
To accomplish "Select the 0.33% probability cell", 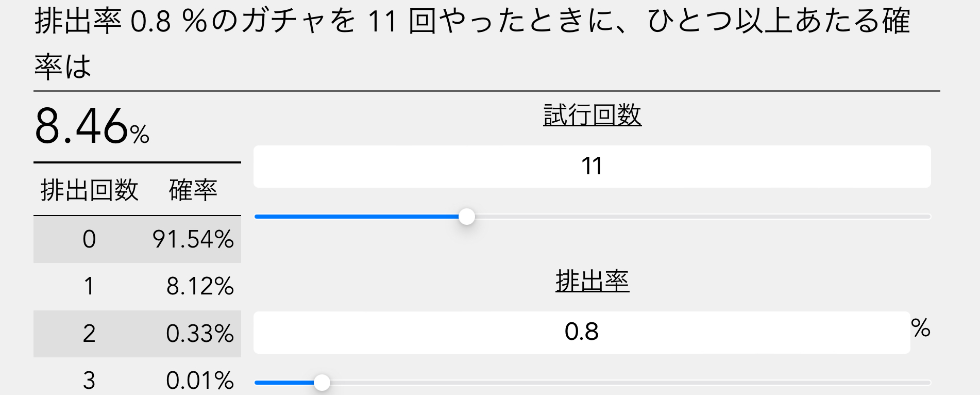I will tap(200, 334).
